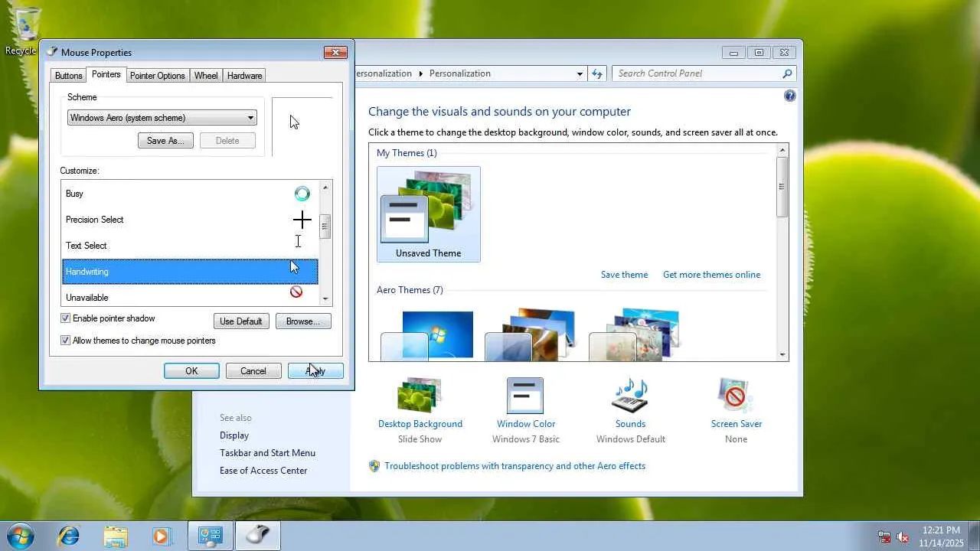The image size is (980, 551).
Task: Open the Windows Aero scheme dropdown
Action: (x=162, y=118)
